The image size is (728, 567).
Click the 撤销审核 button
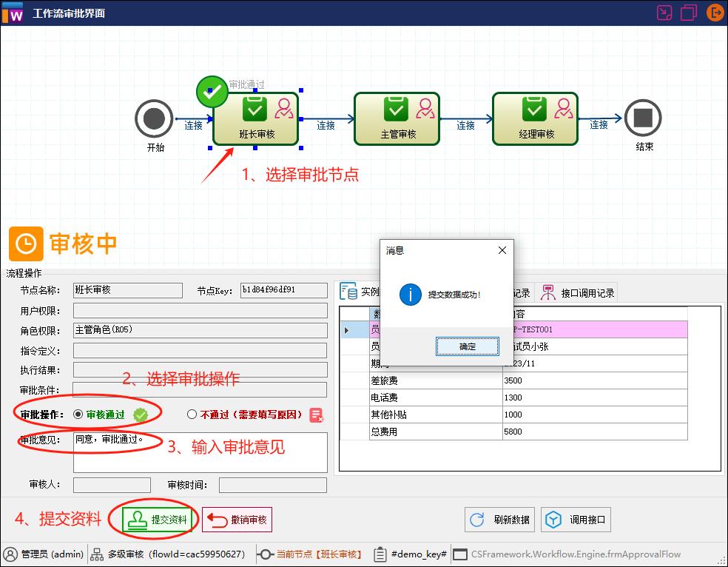tap(238, 520)
